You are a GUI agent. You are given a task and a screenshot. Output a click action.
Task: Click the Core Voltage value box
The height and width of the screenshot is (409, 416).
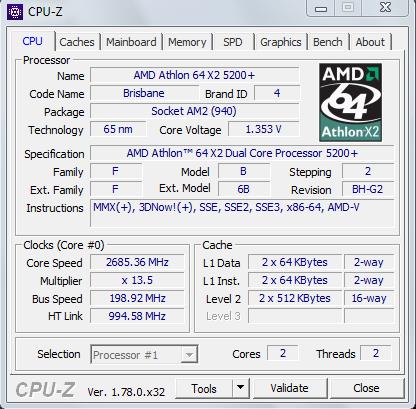click(x=263, y=129)
